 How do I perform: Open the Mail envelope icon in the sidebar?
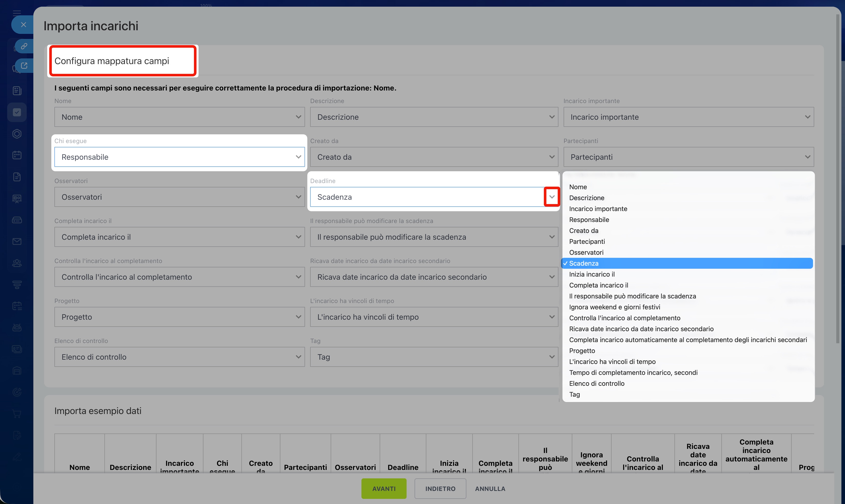17,241
